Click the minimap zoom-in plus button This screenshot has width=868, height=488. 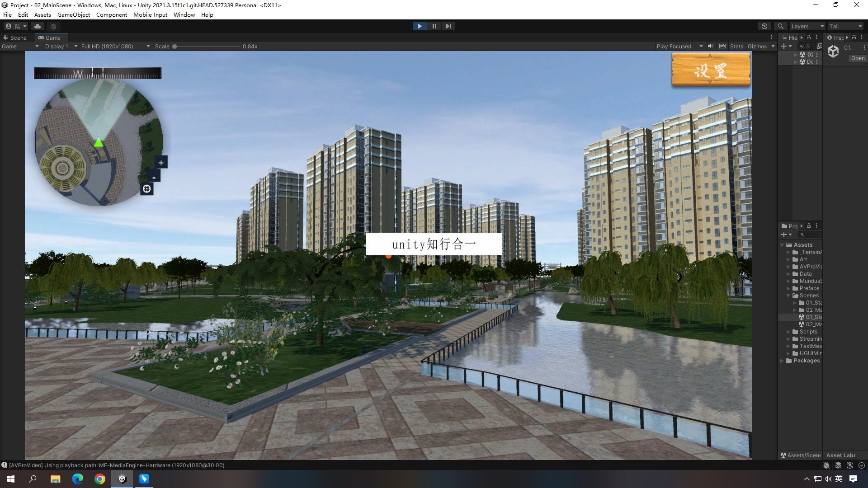[x=161, y=163]
